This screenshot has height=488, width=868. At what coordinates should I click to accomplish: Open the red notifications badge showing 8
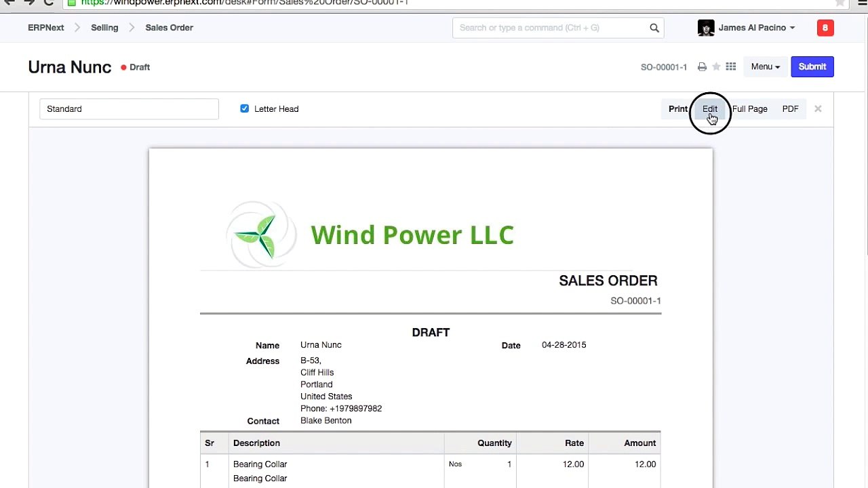coord(825,28)
